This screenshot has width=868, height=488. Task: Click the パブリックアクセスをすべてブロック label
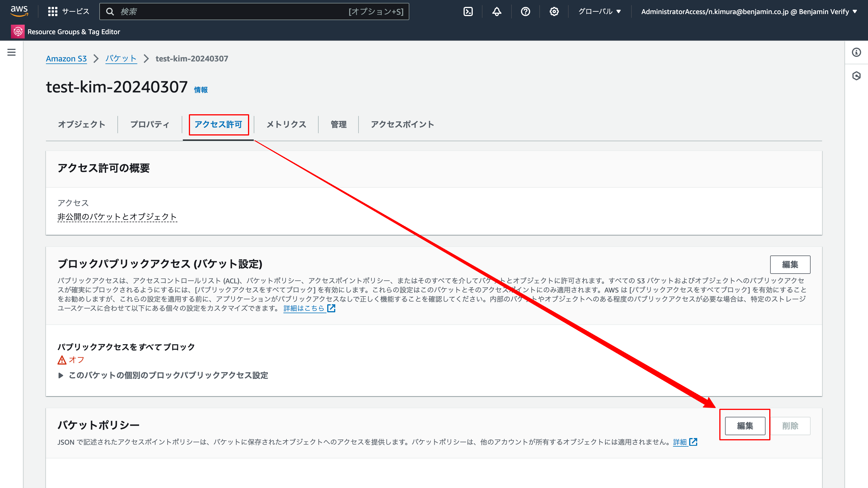click(x=126, y=347)
